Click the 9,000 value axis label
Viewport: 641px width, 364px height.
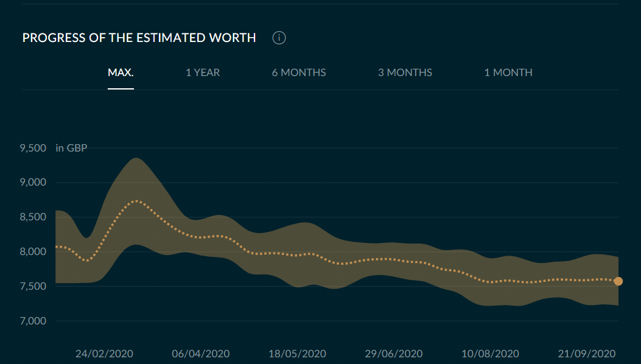coord(33,183)
